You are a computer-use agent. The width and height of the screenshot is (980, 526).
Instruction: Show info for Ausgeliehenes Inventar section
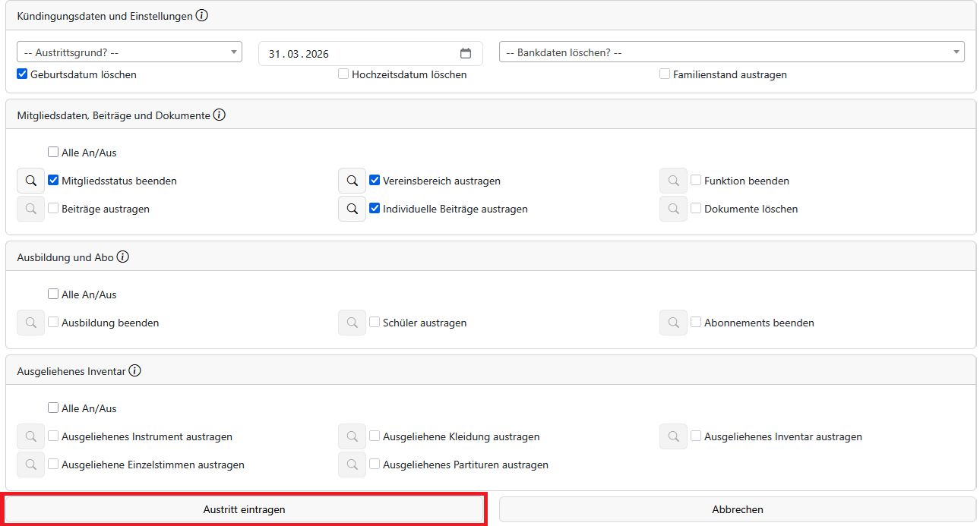point(134,371)
